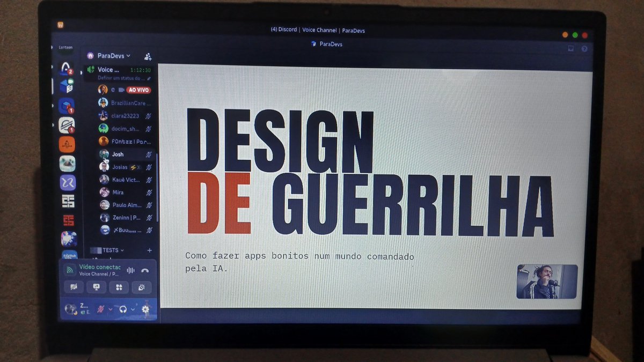The width and height of the screenshot is (644, 362).
Task: Open the soundboard button
Action: point(142,287)
